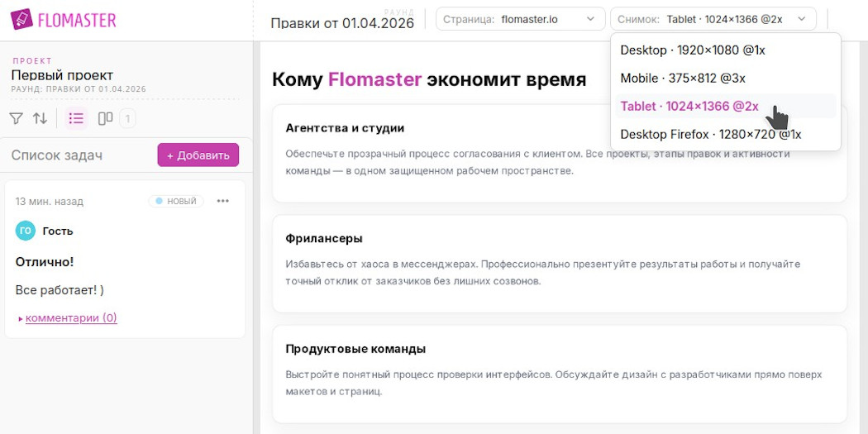The width and height of the screenshot is (868, 434).
Task: Click the Агентства и студии card heading
Action: click(345, 128)
